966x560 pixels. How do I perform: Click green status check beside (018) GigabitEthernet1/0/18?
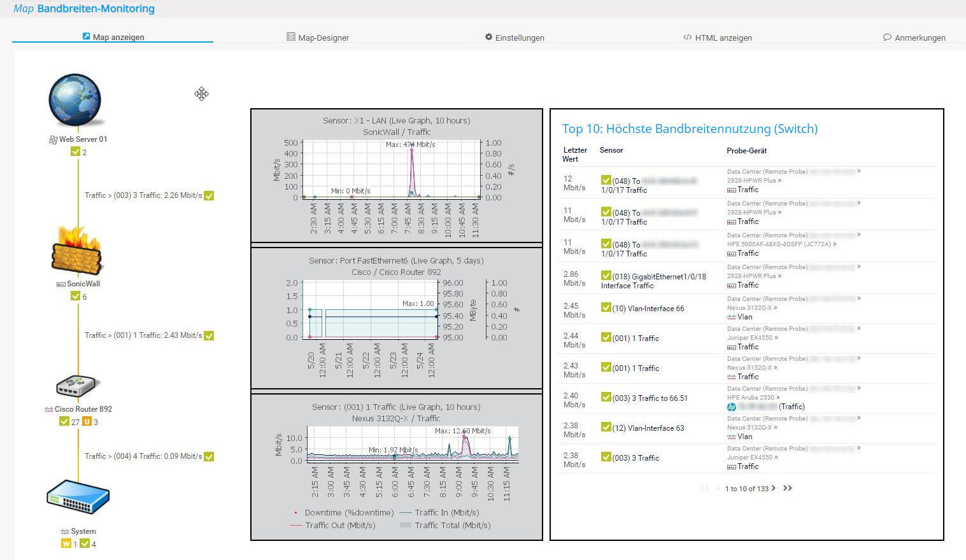[606, 276]
